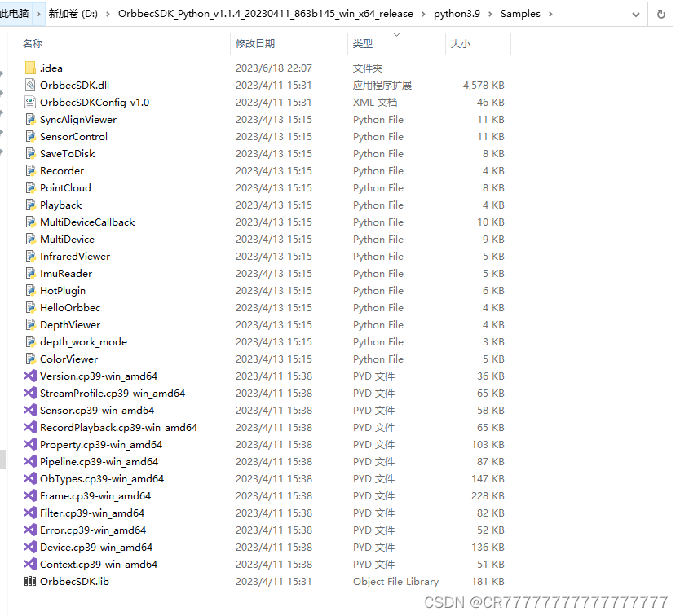Select the Error.cp39-win_amd64 file name
Viewport: 680px width, 616px height.
(93, 530)
